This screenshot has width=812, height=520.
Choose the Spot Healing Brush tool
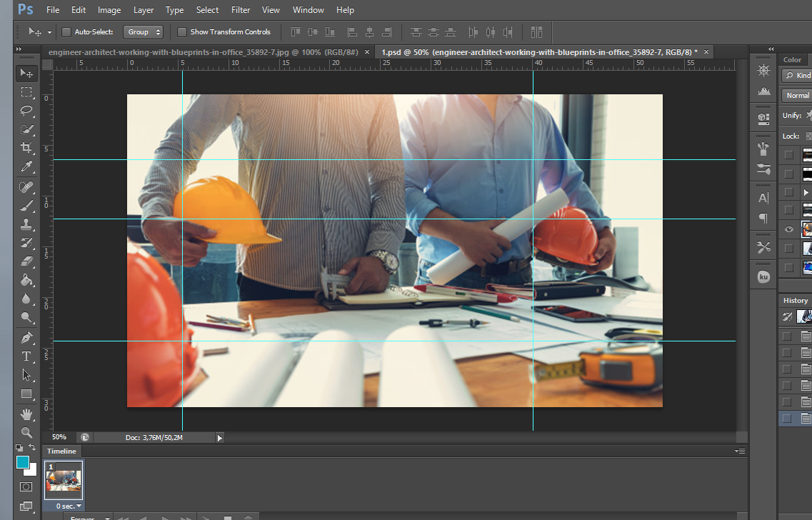pyautogui.click(x=26, y=187)
